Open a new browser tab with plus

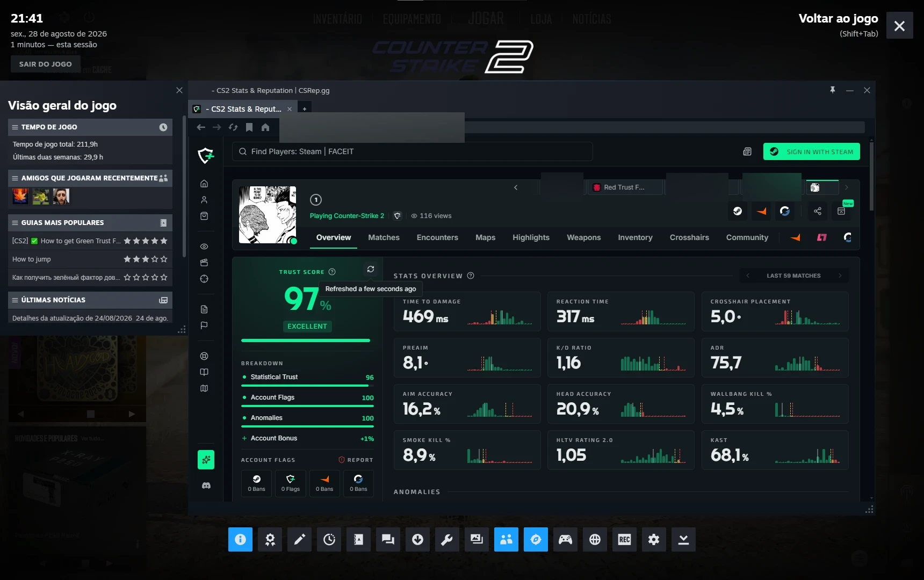[x=304, y=109]
